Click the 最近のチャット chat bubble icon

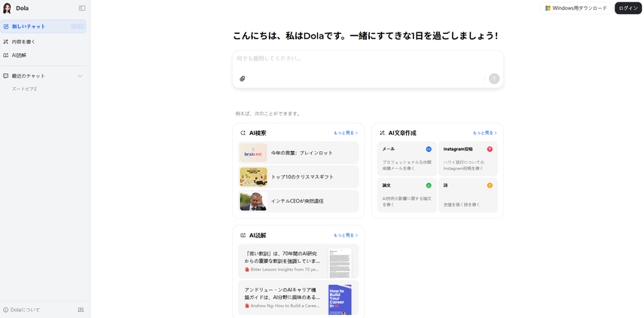(x=6, y=76)
